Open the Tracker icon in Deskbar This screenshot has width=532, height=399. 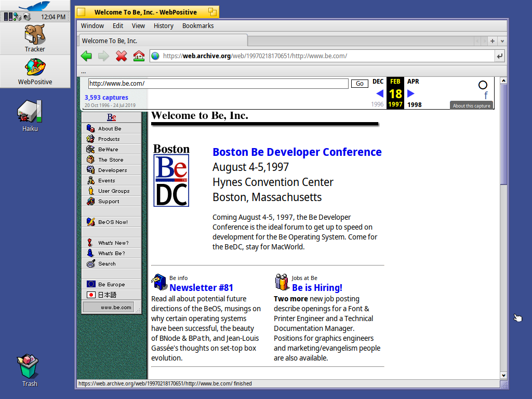coord(35,38)
